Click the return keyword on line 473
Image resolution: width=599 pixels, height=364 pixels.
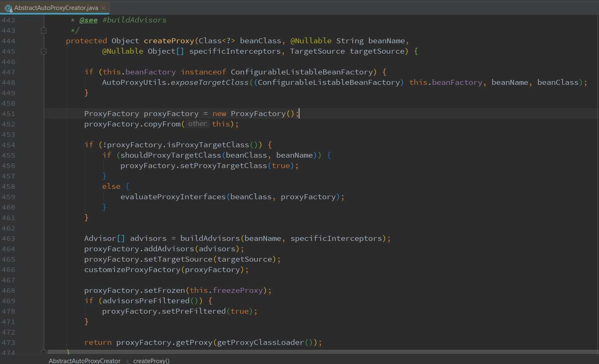click(98, 342)
